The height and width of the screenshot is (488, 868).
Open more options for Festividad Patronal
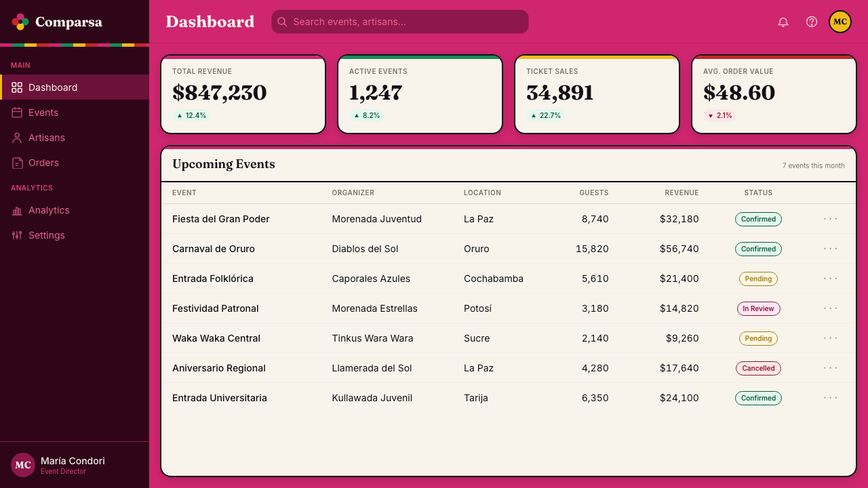tap(831, 308)
